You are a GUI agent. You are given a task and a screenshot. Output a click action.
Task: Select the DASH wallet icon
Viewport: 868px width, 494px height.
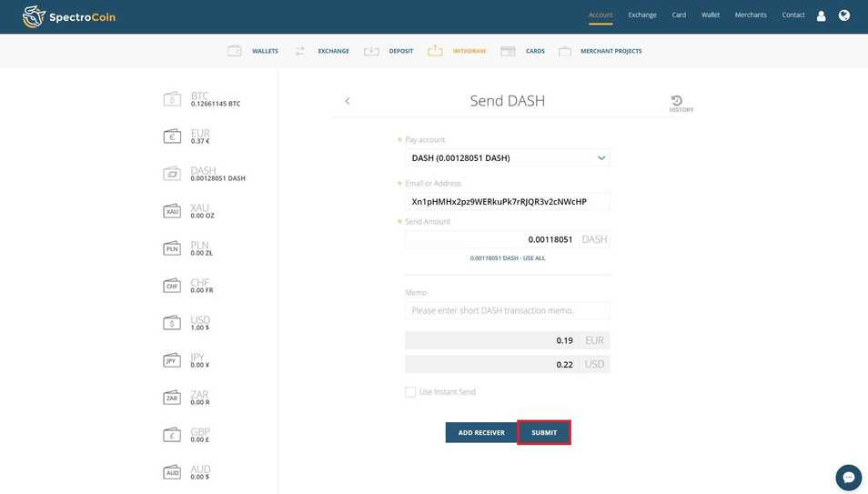(172, 174)
